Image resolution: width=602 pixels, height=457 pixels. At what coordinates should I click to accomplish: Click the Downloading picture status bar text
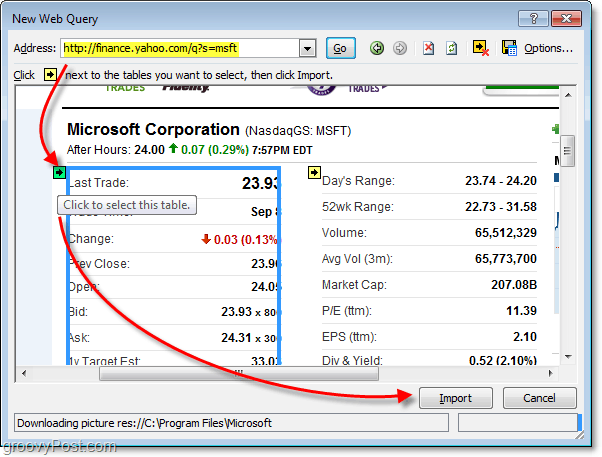(x=144, y=423)
